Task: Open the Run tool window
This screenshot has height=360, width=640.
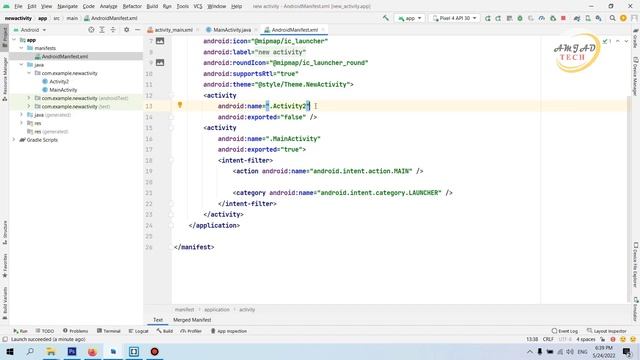Action: coord(20,331)
